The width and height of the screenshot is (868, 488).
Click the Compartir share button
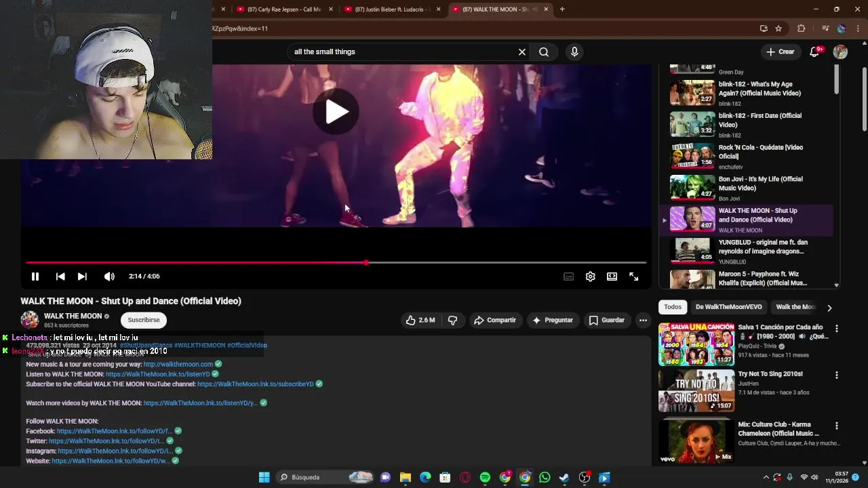495,320
